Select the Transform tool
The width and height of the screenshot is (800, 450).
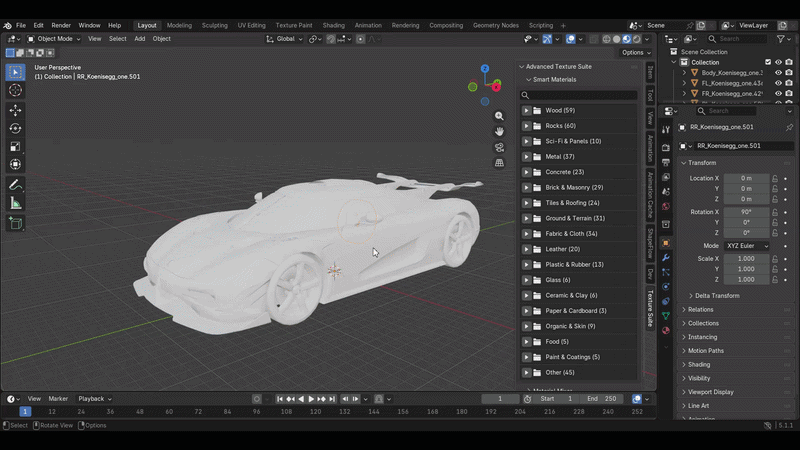point(15,164)
